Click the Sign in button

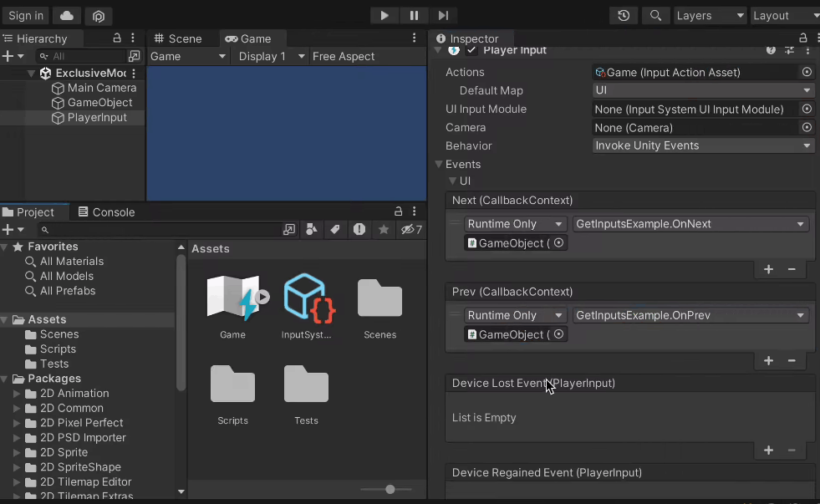tap(26, 16)
